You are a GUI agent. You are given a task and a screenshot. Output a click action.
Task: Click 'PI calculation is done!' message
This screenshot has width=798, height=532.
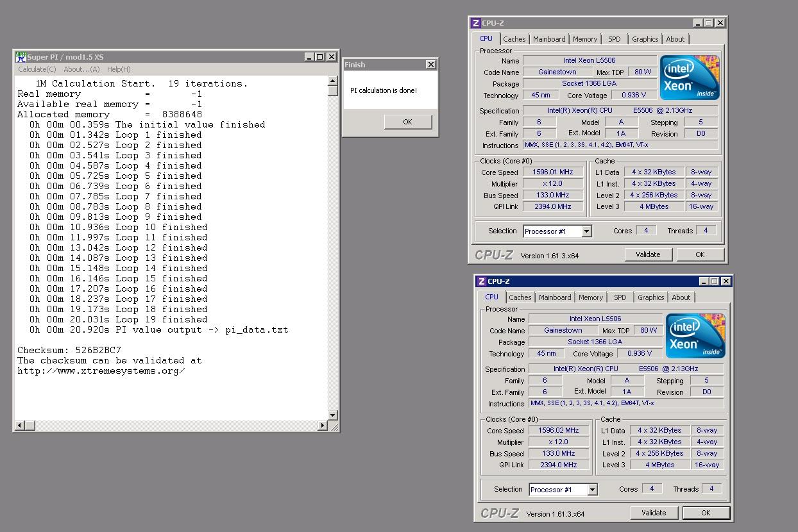coord(384,90)
